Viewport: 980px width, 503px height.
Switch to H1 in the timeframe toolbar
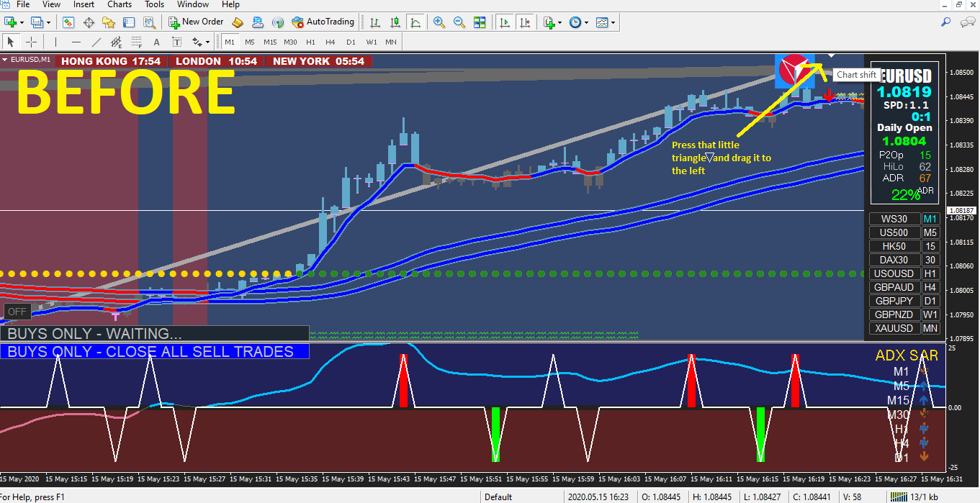[310, 42]
